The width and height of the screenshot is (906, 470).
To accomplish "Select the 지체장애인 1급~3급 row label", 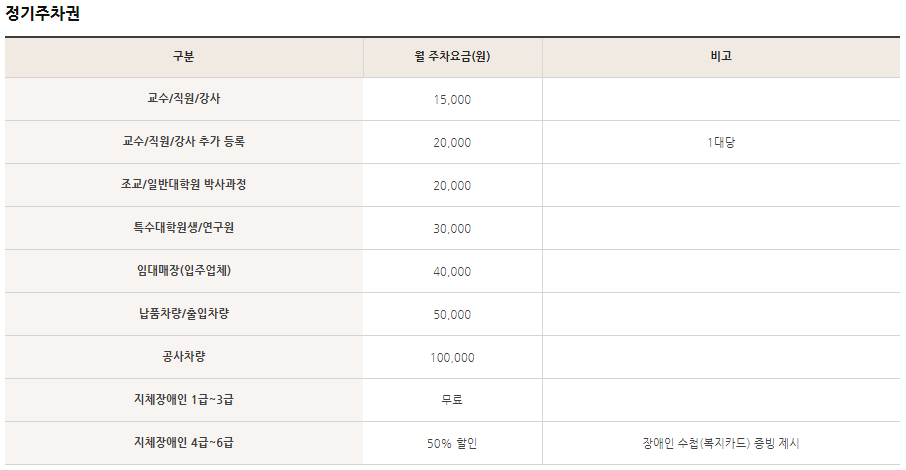I will click(184, 399).
